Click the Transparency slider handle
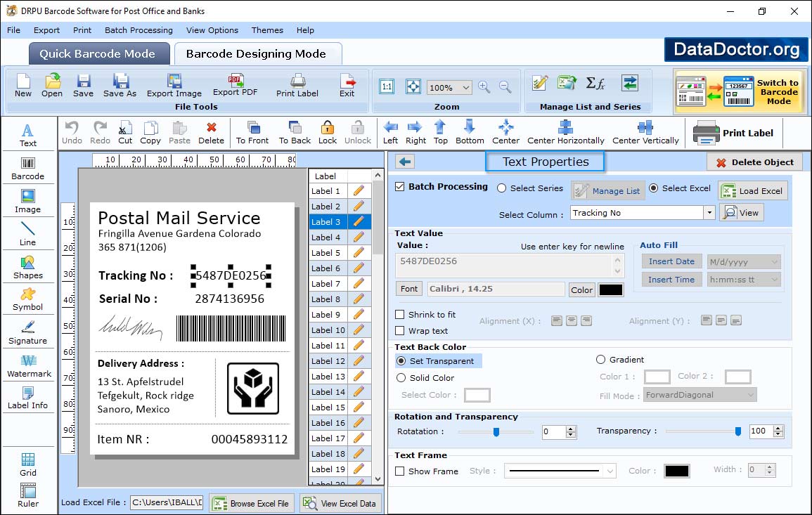 tap(738, 431)
